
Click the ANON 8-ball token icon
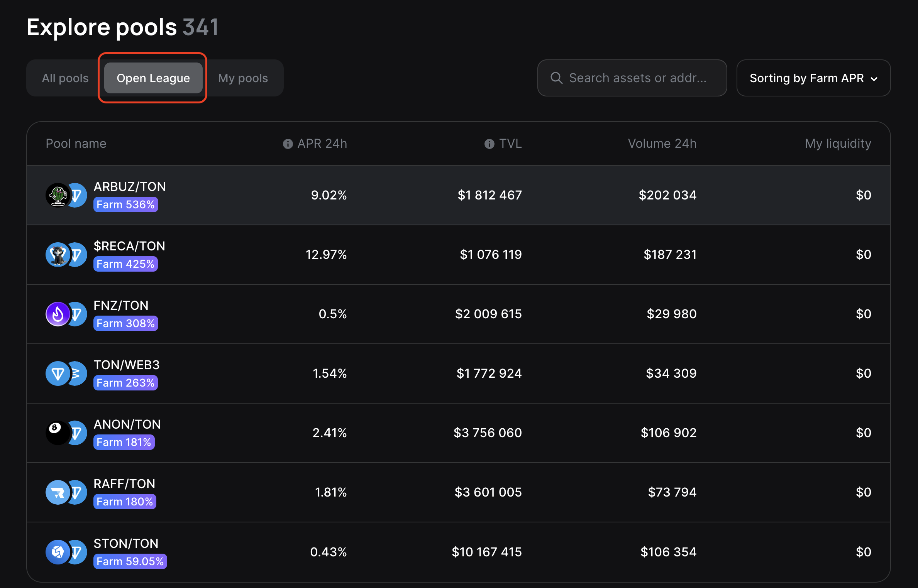[58, 433]
